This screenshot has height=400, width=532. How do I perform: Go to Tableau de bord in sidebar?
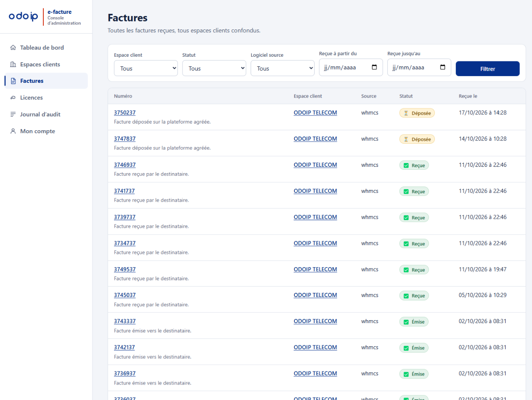pos(46,47)
